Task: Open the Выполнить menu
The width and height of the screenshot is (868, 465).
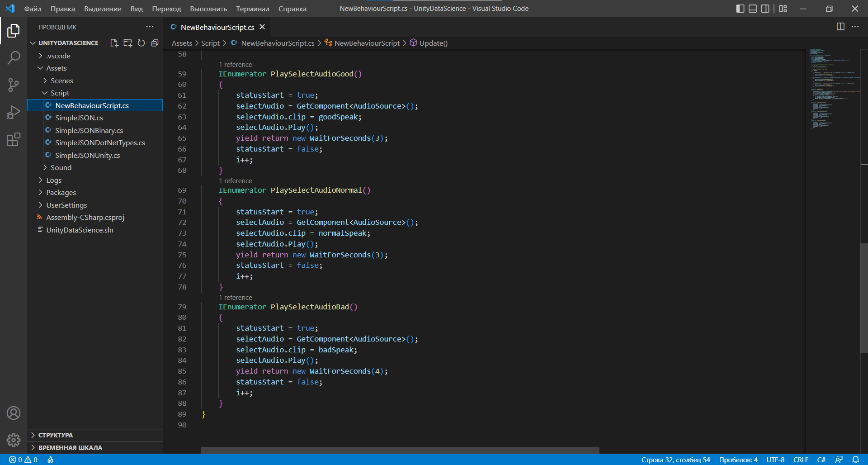Action: click(x=208, y=9)
